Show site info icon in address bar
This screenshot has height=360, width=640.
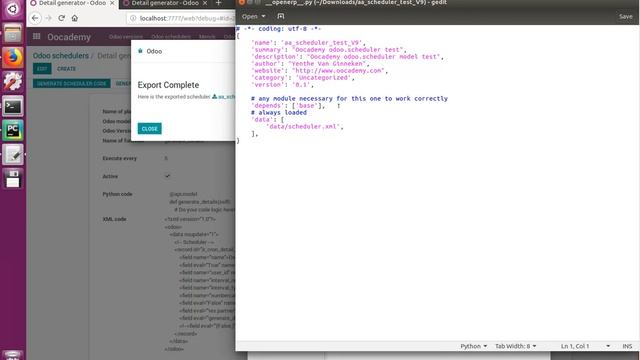point(133,18)
